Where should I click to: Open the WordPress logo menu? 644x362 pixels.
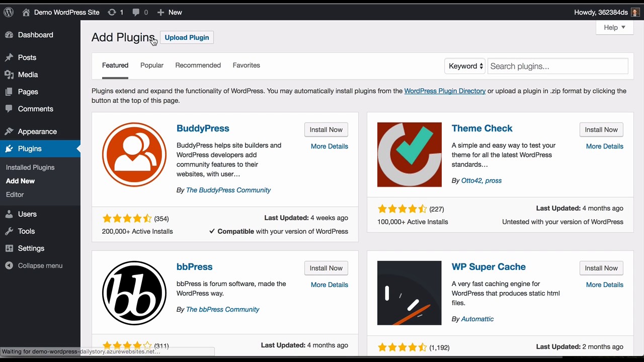[x=9, y=12]
